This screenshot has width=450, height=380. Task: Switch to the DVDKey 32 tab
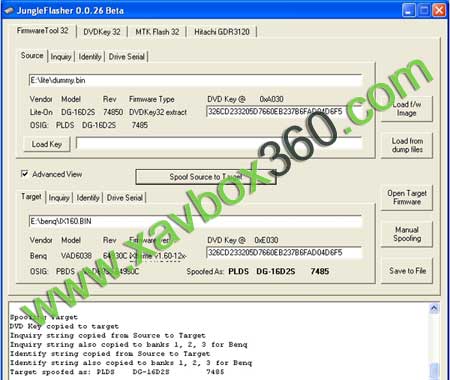[x=102, y=32]
